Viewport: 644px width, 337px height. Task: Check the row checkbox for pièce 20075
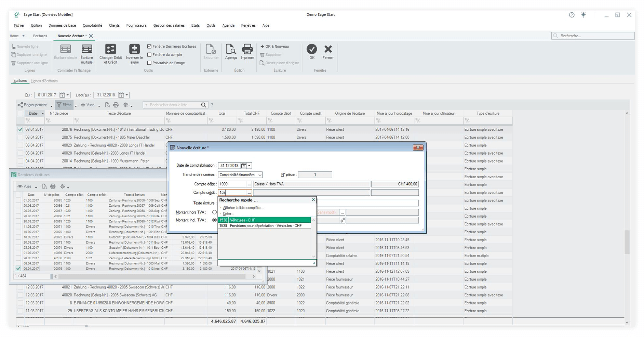20,138
